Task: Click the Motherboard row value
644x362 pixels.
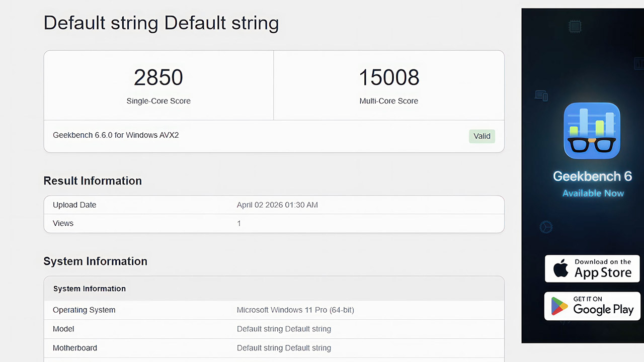Action: 284,348
